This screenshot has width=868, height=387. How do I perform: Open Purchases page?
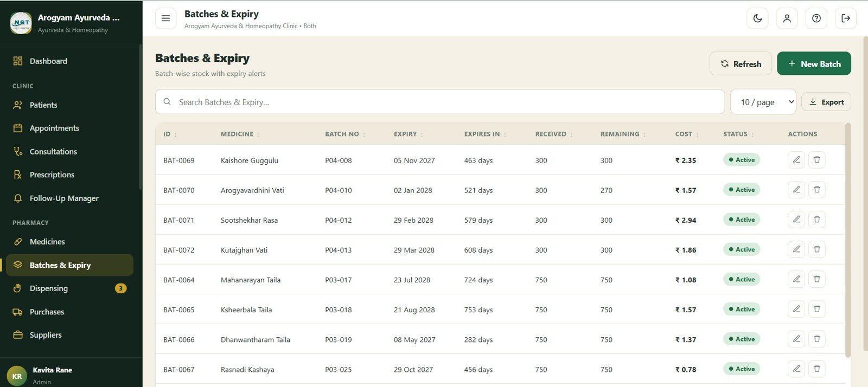click(x=69, y=312)
